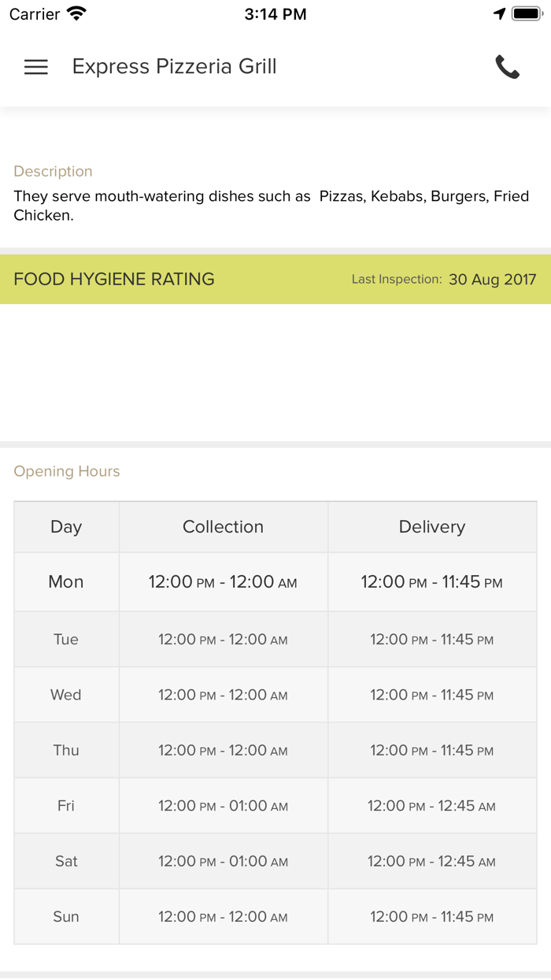Tap Wednesday's delivery hours cell

(432, 695)
